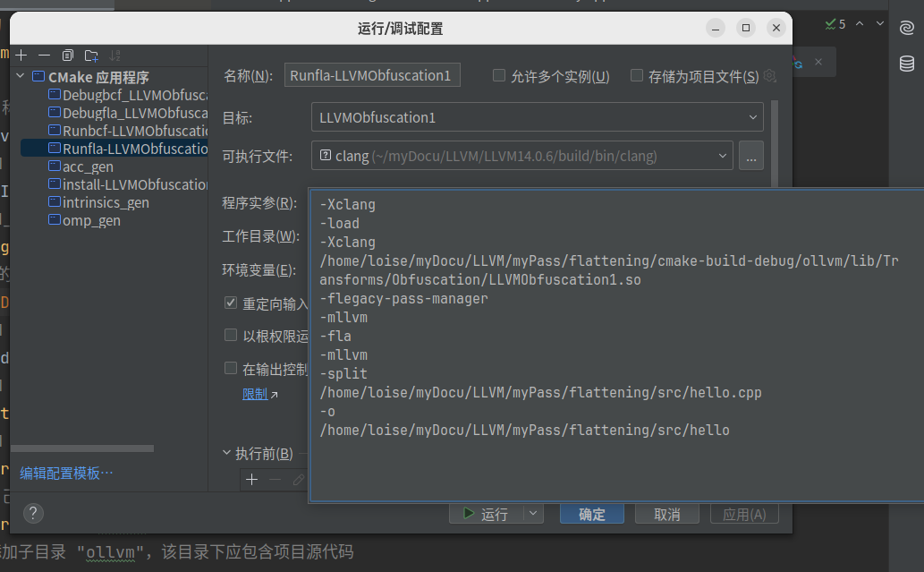Open the 可执行文件 clang dropdown
The width and height of the screenshot is (924, 572).
[x=521, y=156]
